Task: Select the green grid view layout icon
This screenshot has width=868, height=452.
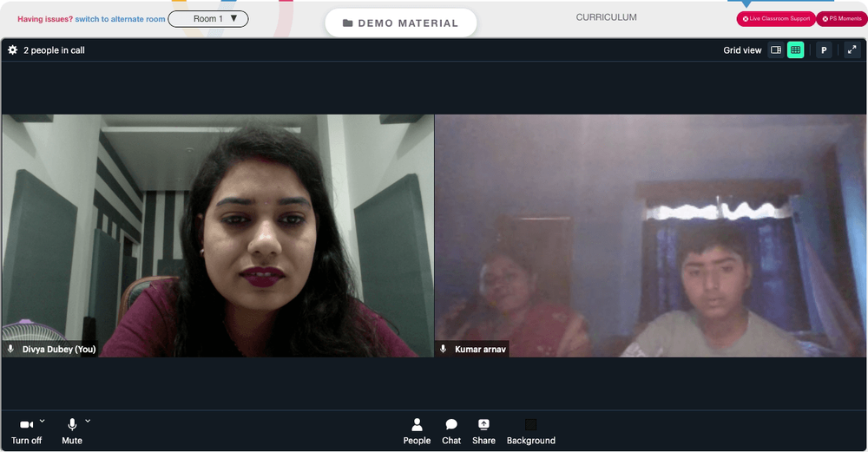Action: click(x=795, y=50)
